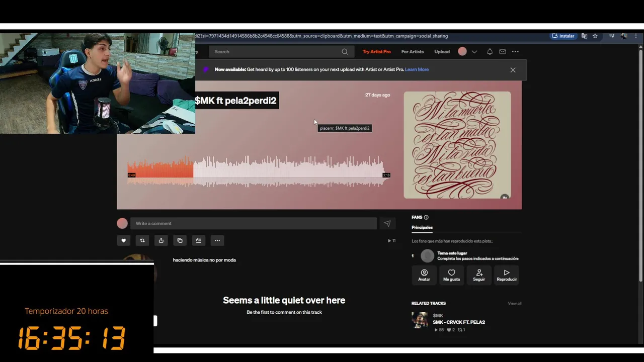Open the SMK - CRVCK FT. PELA2 track
This screenshot has width=644, height=362.
pos(459,322)
